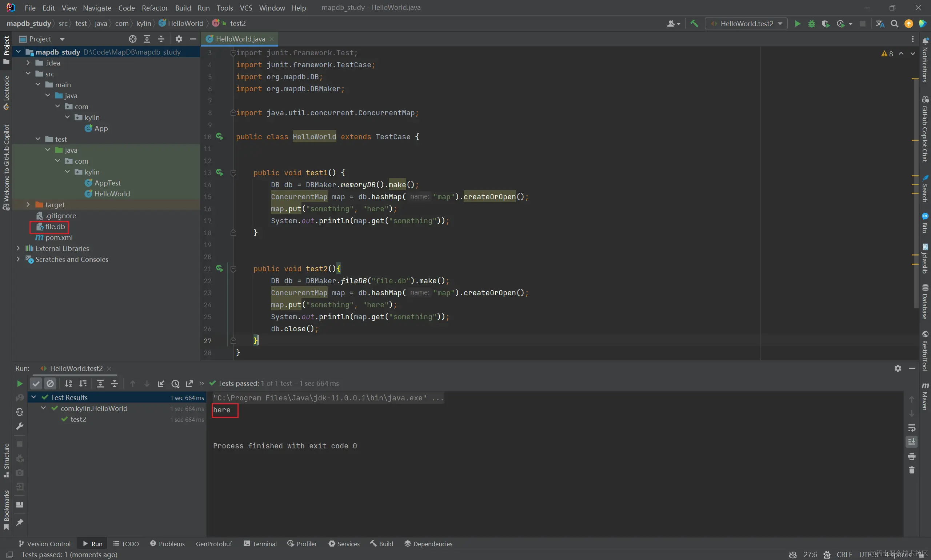Build the project with the hammer icon

pos(694,23)
